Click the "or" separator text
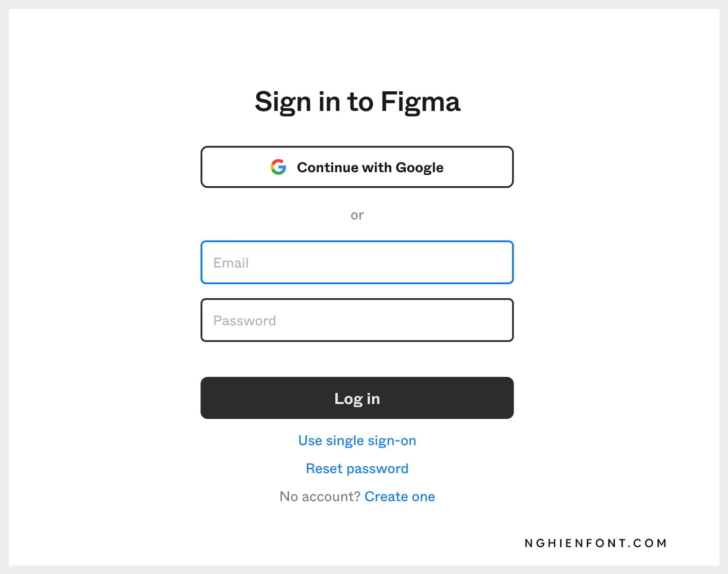This screenshot has width=728, height=574. coord(357,215)
